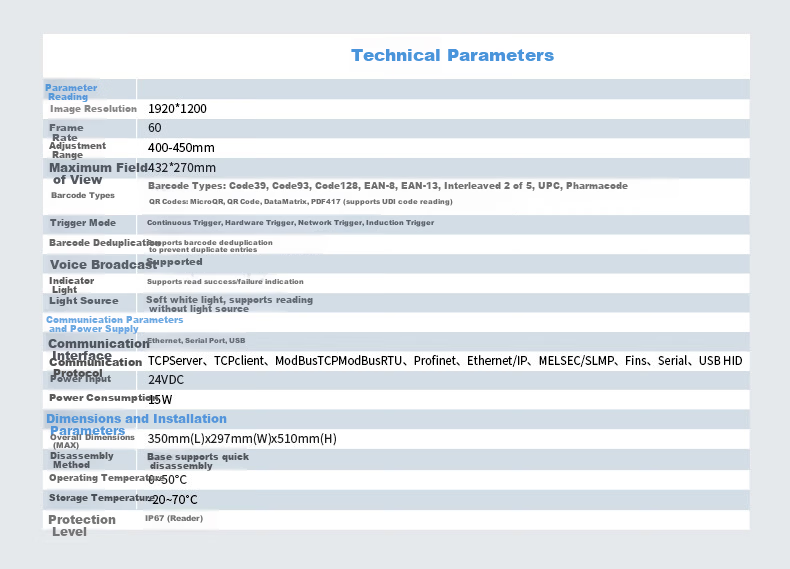Select 'Supports read success/failure indication' text
The height and width of the screenshot is (569, 790).
point(225,282)
